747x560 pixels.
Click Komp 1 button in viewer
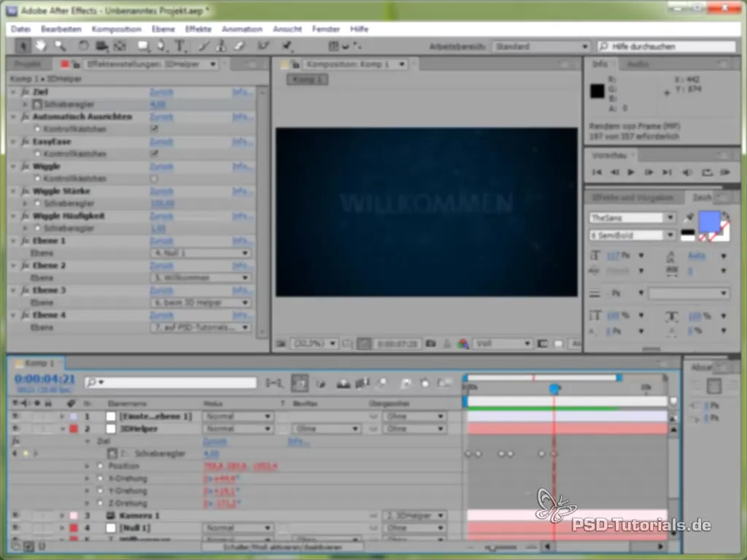click(x=307, y=79)
